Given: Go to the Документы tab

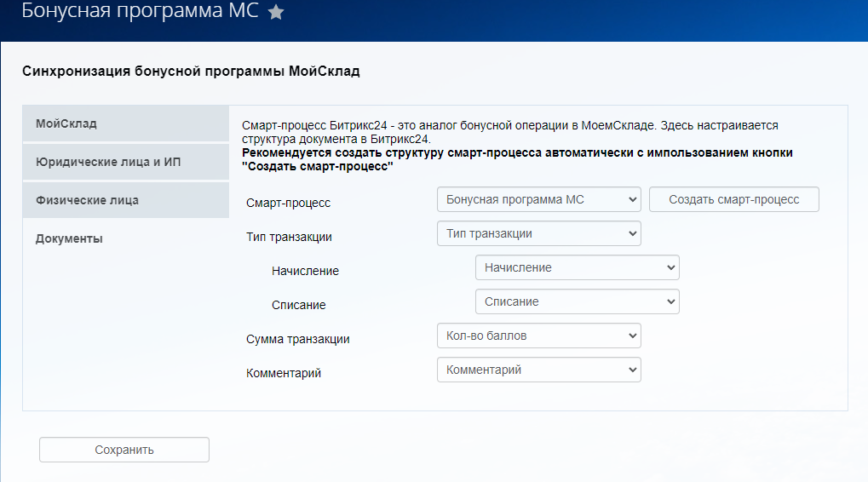Looking at the screenshot, I should click(x=125, y=238).
